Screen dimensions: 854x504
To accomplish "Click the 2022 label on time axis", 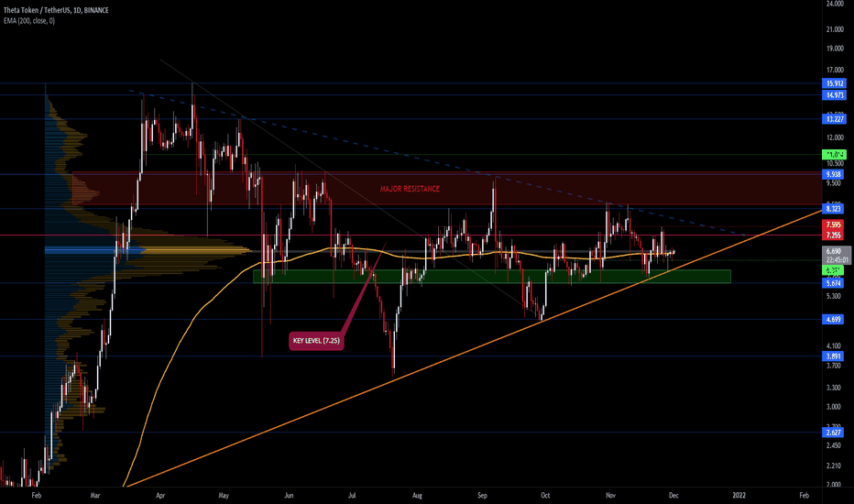I will pos(739,496).
